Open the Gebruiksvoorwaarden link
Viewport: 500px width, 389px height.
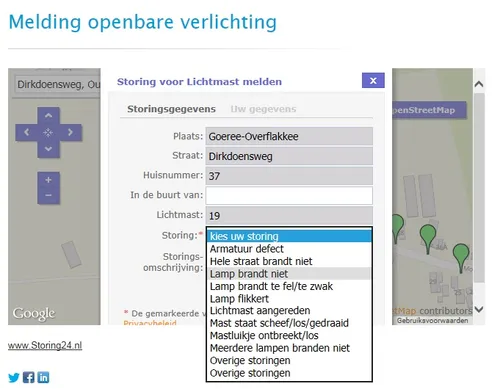432,321
